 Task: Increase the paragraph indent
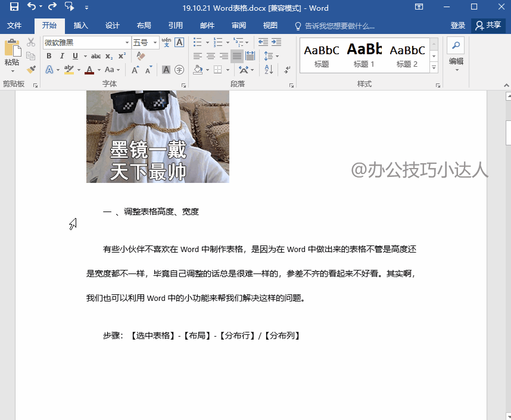pos(276,42)
